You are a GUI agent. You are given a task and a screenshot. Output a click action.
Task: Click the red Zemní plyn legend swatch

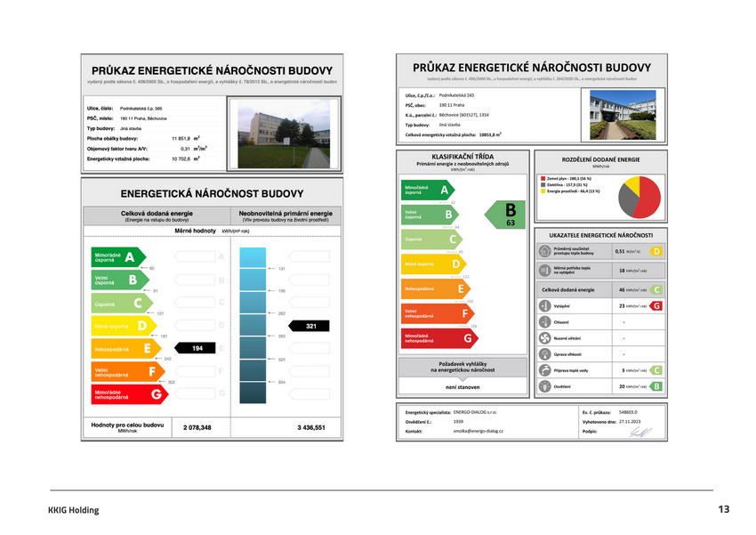pos(543,179)
